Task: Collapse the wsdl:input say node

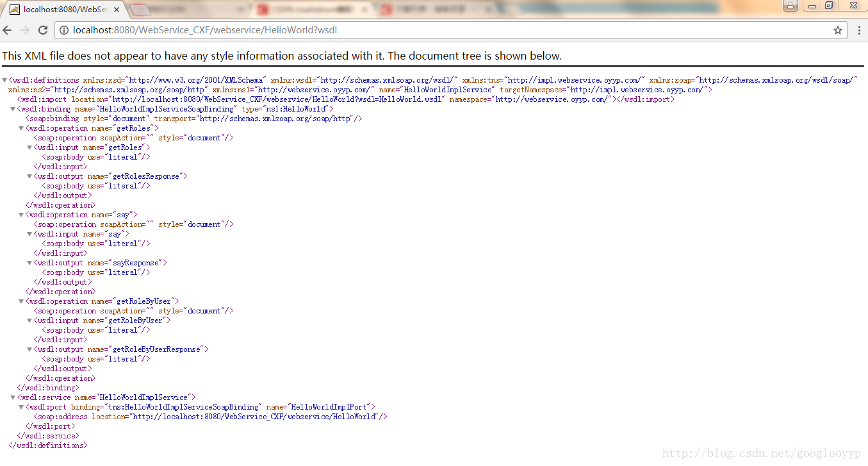Action: coord(29,234)
